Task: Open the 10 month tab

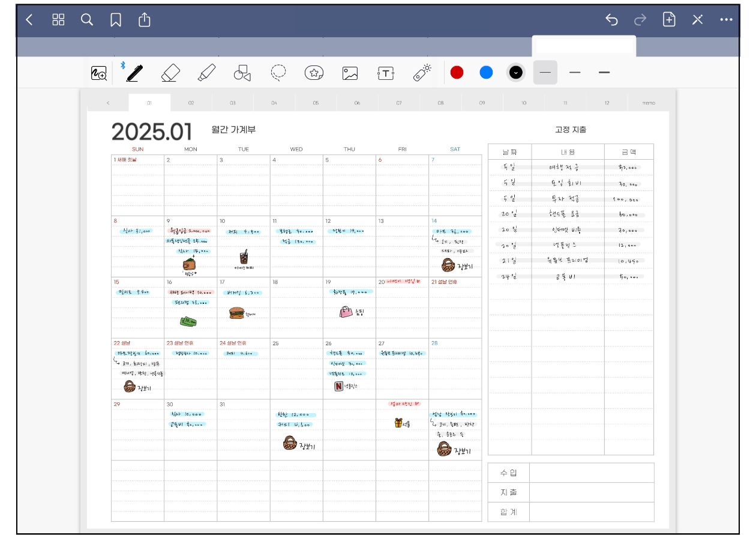Action: (x=524, y=103)
